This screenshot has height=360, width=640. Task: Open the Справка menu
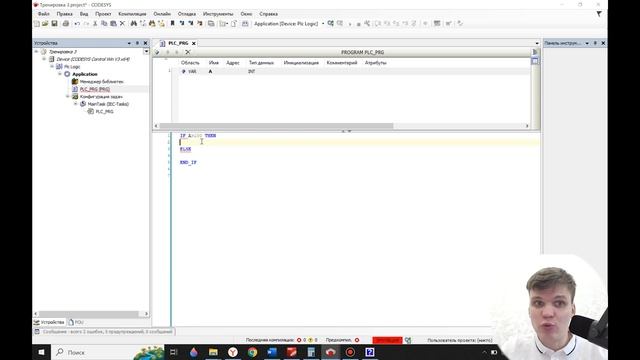(268, 14)
